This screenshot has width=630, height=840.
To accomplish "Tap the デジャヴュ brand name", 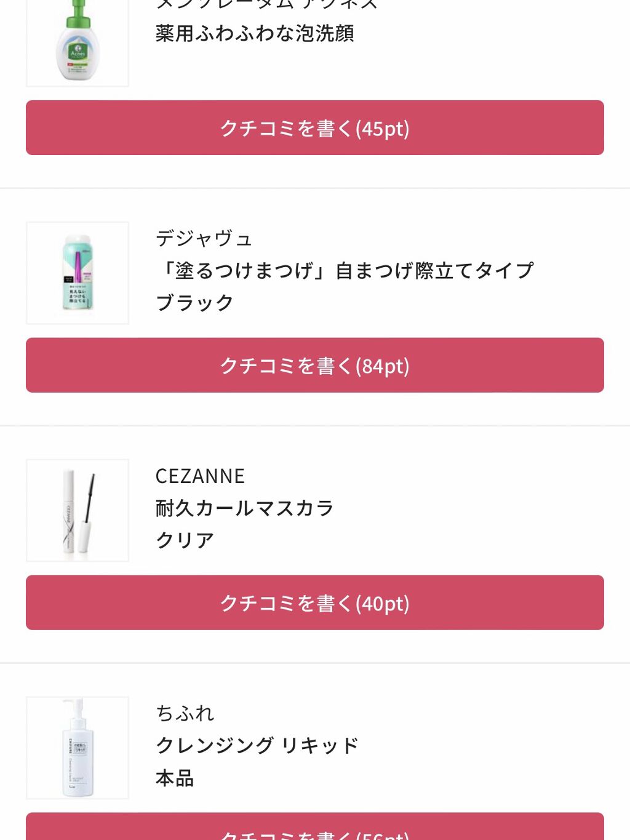I will (204, 238).
